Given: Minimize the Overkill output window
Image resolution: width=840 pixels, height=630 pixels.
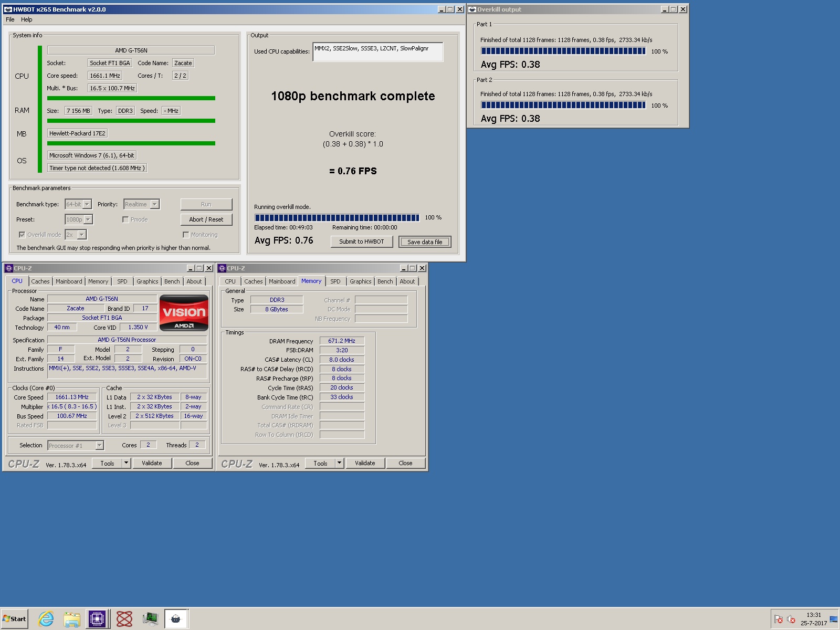Looking at the screenshot, I should tap(665, 9).
